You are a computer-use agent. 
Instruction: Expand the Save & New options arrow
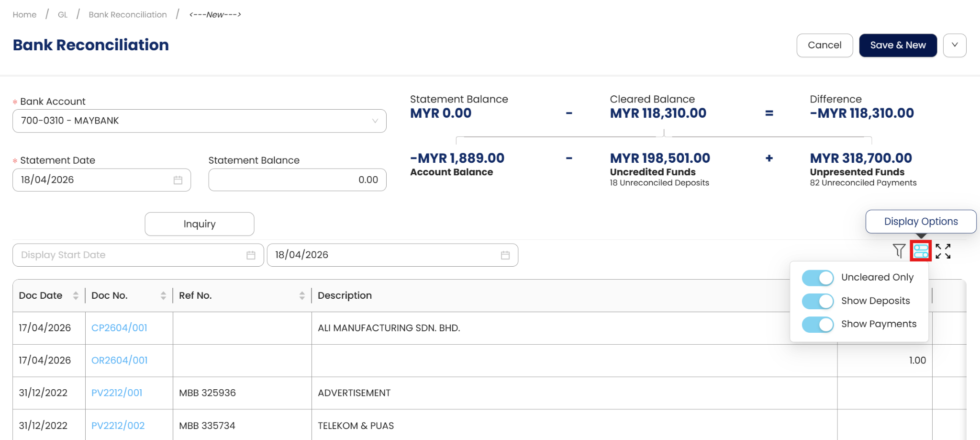point(955,45)
